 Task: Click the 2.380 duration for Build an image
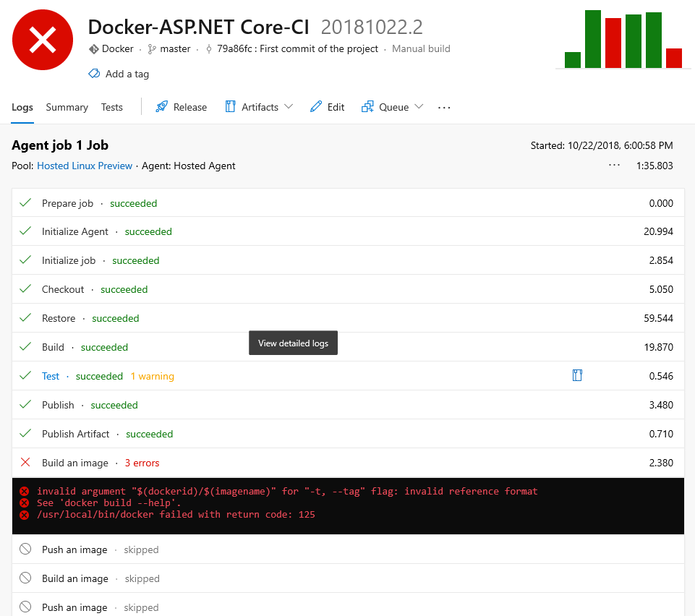click(x=661, y=463)
